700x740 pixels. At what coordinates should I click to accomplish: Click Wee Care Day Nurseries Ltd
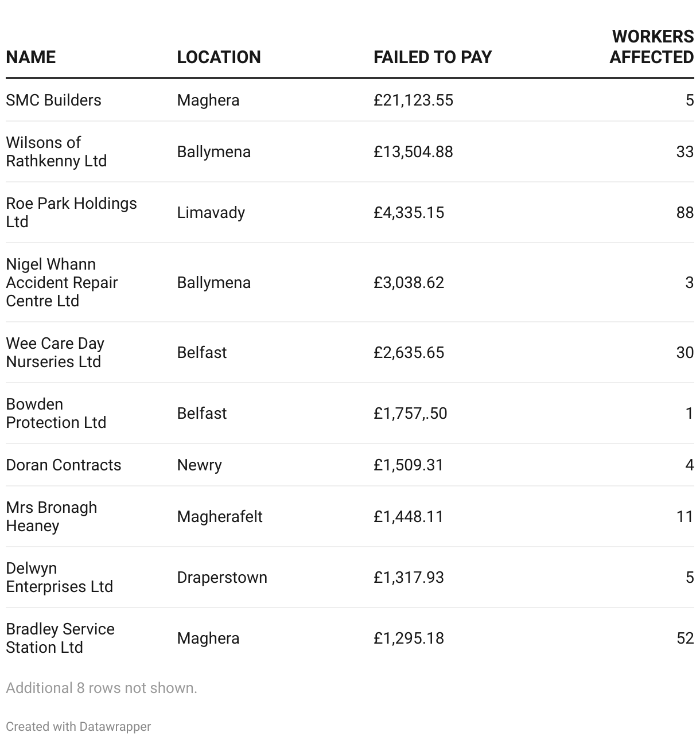(x=55, y=353)
